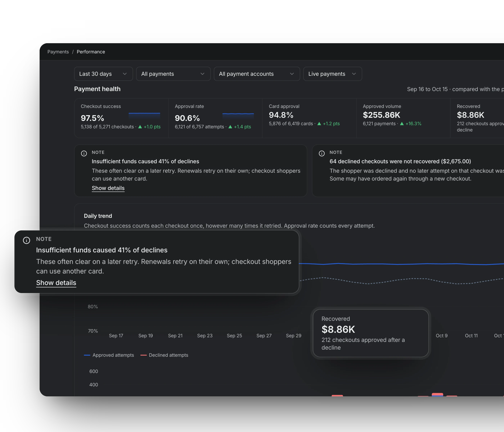Click Show details in the dashboard note card
Image resolution: width=504 pixels, height=432 pixels.
pos(108,188)
